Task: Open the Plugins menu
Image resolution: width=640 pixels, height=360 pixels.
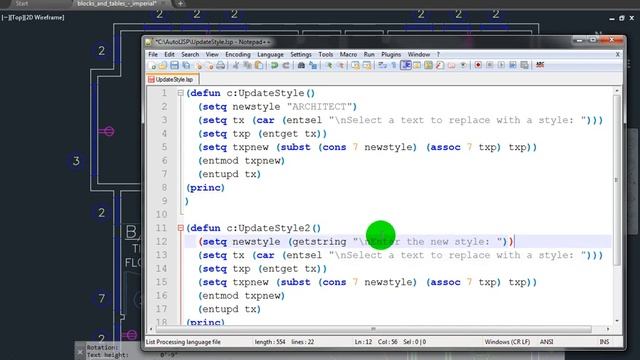Action: (391, 54)
